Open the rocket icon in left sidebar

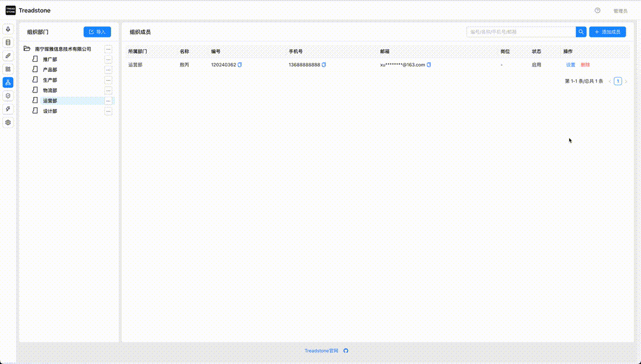pyautogui.click(x=8, y=29)
